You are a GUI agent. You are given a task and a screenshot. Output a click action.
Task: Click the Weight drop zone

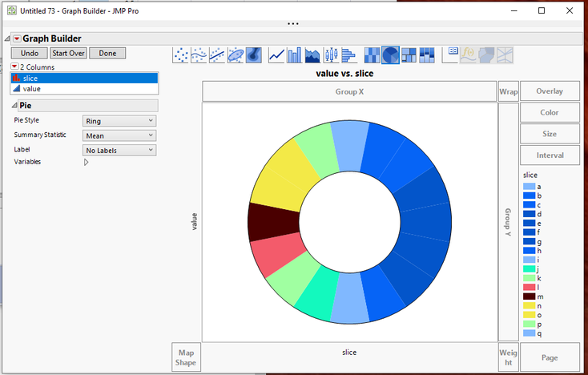click(509, 357)
